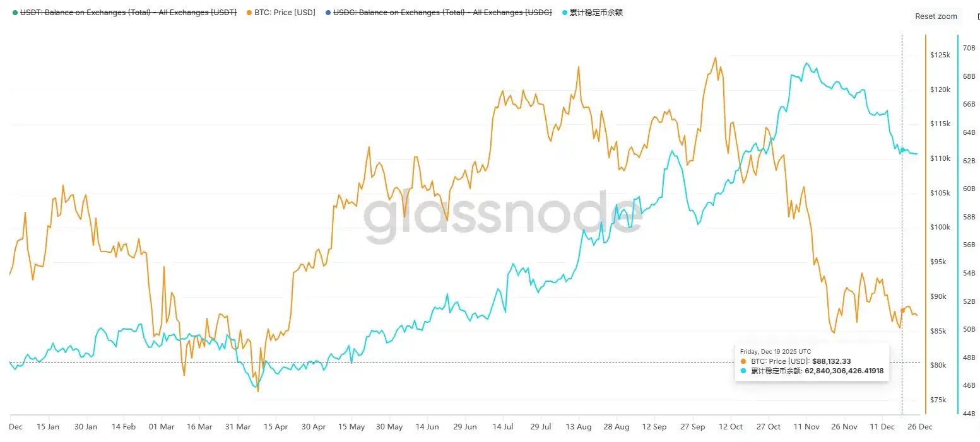Click the orange BTC Price legend dot
Screen dimensions: 980x442
point(250,13)
